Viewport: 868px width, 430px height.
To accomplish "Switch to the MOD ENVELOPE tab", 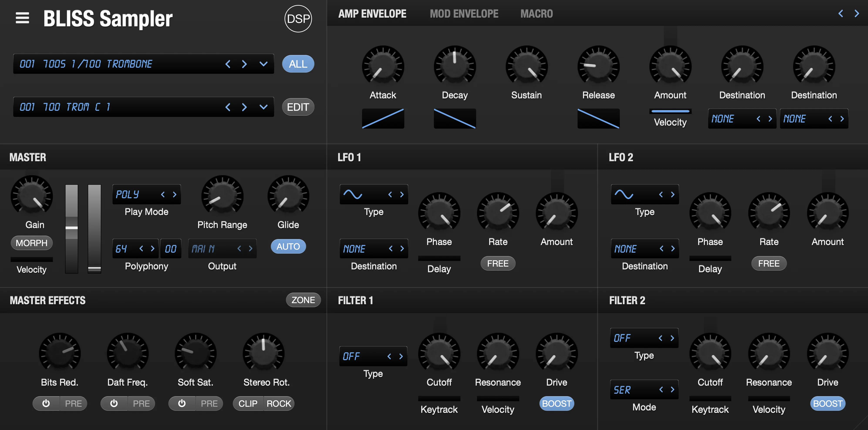I will [x=464, y=14].
